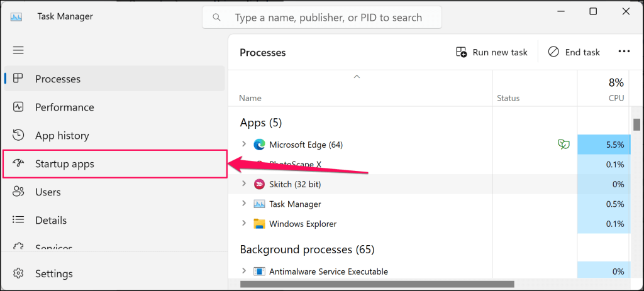644x291 pixels.
Task: Open the Performance page icon
Action: click(18, 107)
